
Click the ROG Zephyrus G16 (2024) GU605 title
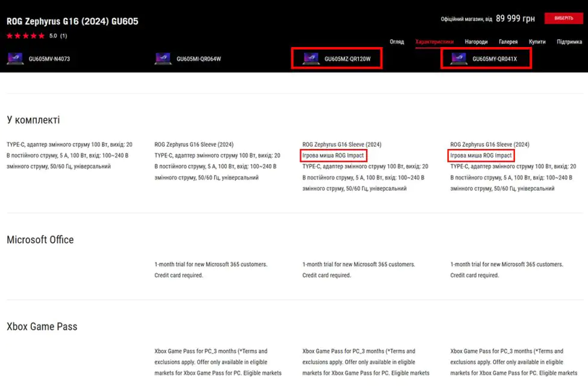tap(72, 21)
